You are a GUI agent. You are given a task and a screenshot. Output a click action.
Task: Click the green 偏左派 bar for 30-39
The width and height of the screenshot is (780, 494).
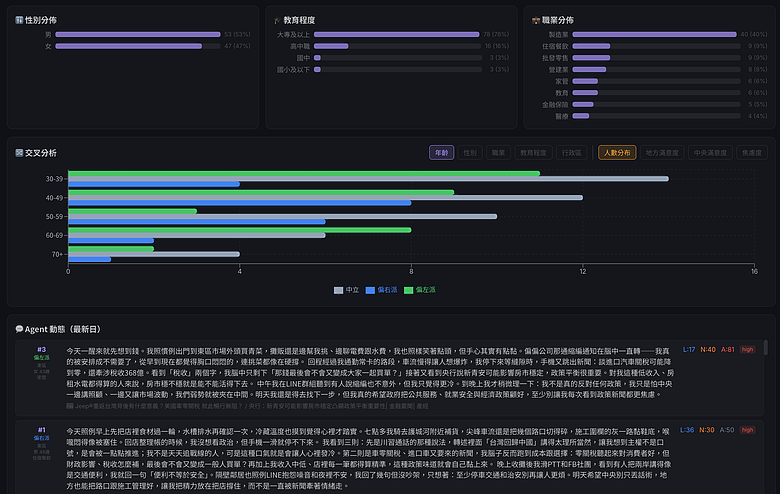[304, 174]
